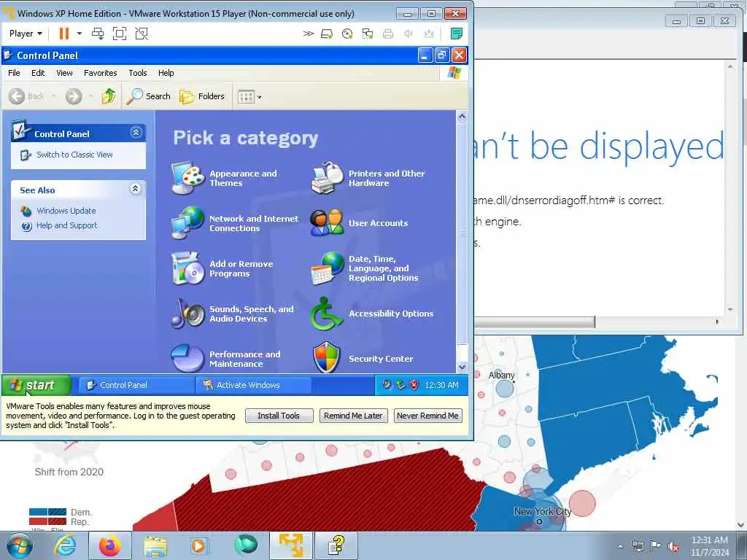Click the Never Remind Me button
747x560 pixels.
(427, 416)
